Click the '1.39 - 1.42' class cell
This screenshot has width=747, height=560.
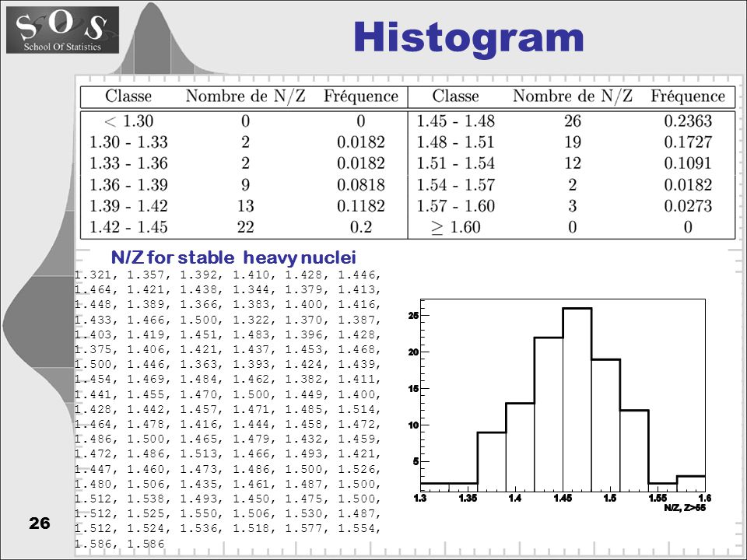tap(128, 205)
